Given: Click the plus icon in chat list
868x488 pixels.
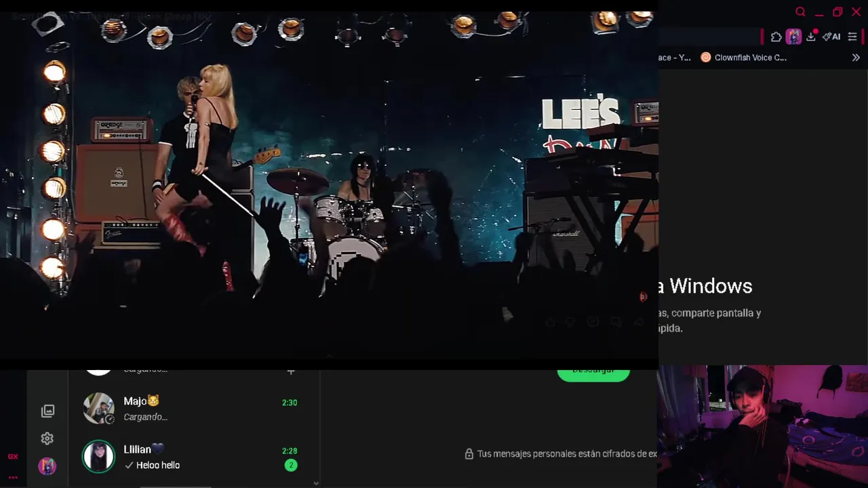Looking at the screenshot, I should pos(291,371).
